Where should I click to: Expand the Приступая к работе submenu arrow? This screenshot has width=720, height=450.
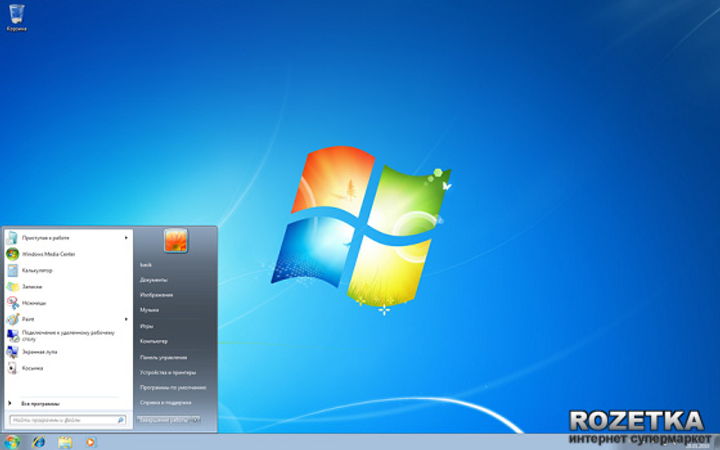(x=126, y=238)
